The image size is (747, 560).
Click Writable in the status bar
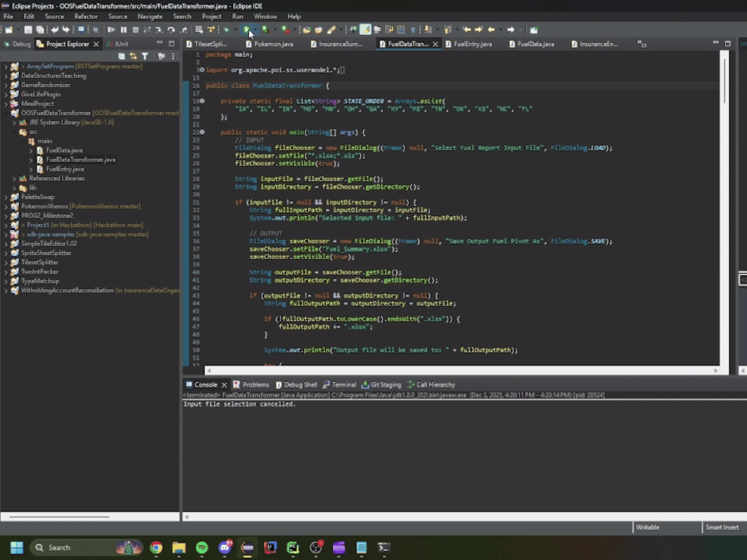point(647,527)
